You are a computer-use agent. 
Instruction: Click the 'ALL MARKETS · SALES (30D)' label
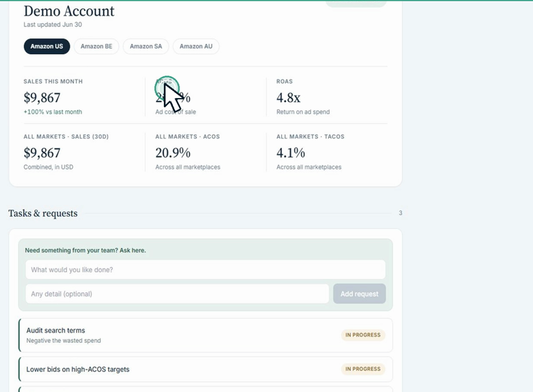[66, 136]
